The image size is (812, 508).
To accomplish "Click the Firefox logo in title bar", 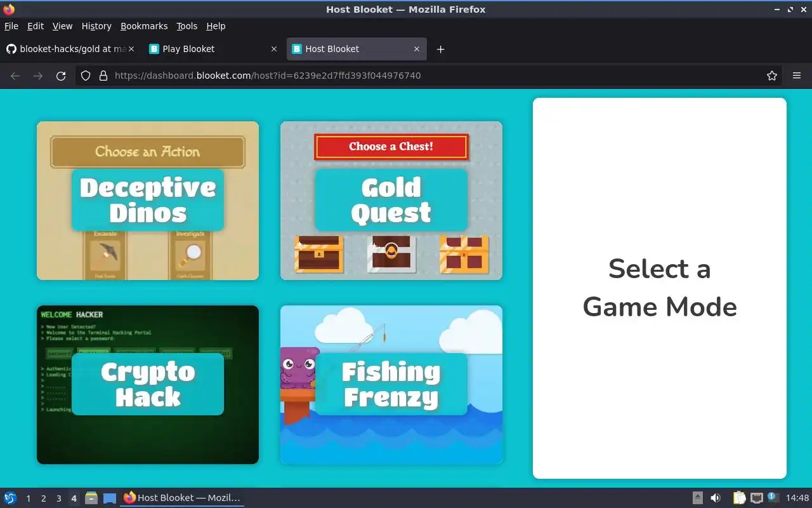I will point(9,10).
